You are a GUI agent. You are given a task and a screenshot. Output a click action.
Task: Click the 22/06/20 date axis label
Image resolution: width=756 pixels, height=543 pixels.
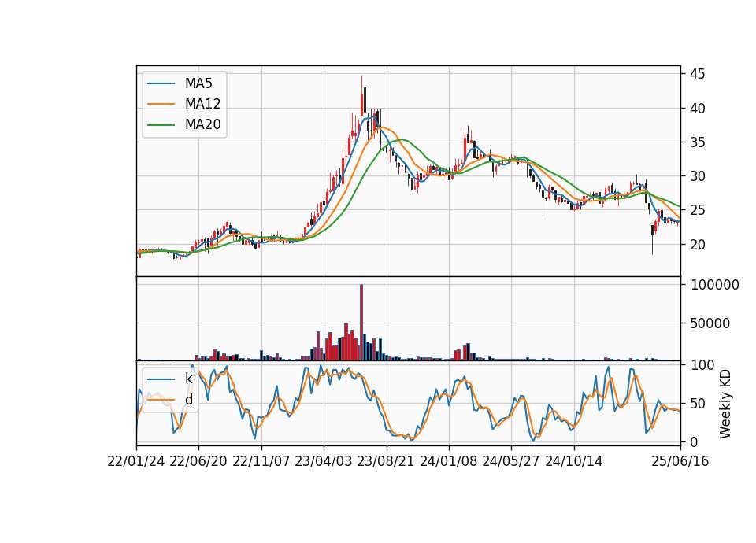(x=198, y=461)
